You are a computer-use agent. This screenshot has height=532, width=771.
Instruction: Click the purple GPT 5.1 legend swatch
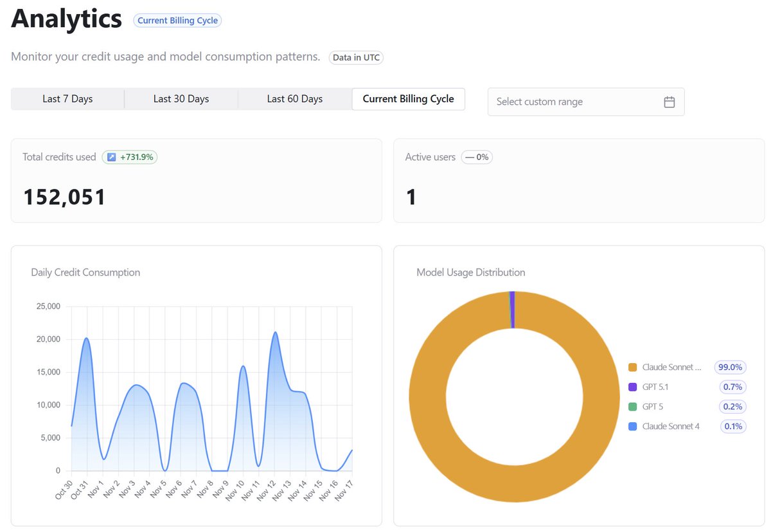(x=632, y=387)
